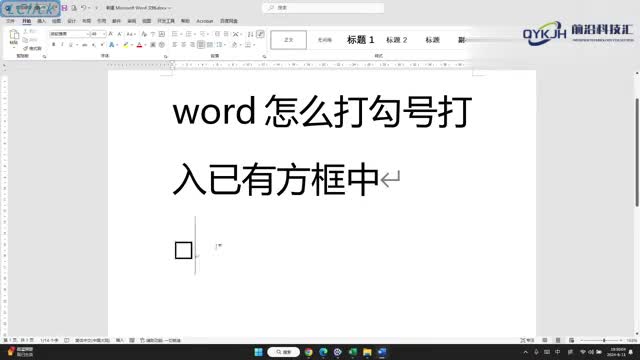Image resolution: width=640 pixels, height=360 pixels.
Task: Switch to the Design tab
Action: coord(71,21)
